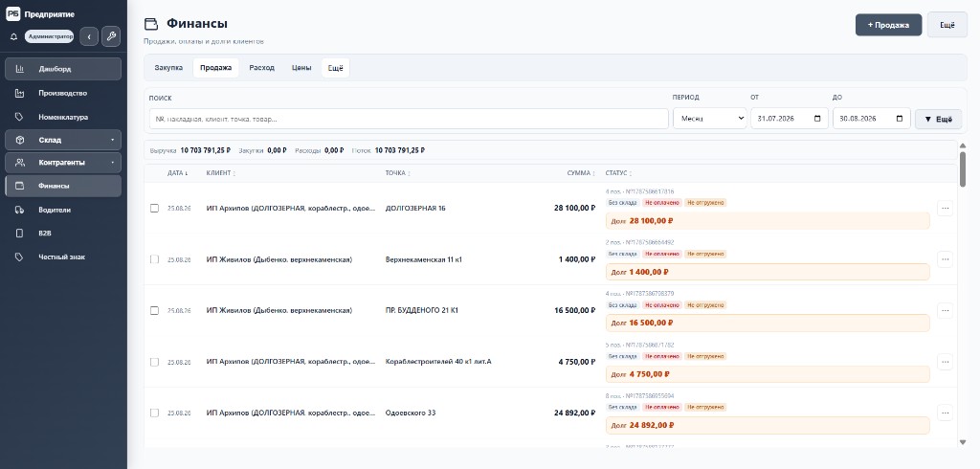Open the top-right Ещё actions menu

947,25
